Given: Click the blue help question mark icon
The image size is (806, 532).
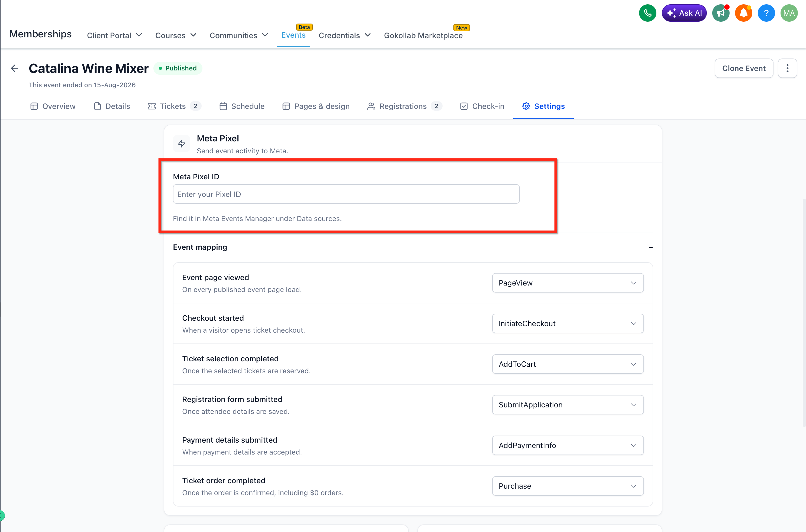Looking at the screenshot, I should coord(766,13).
